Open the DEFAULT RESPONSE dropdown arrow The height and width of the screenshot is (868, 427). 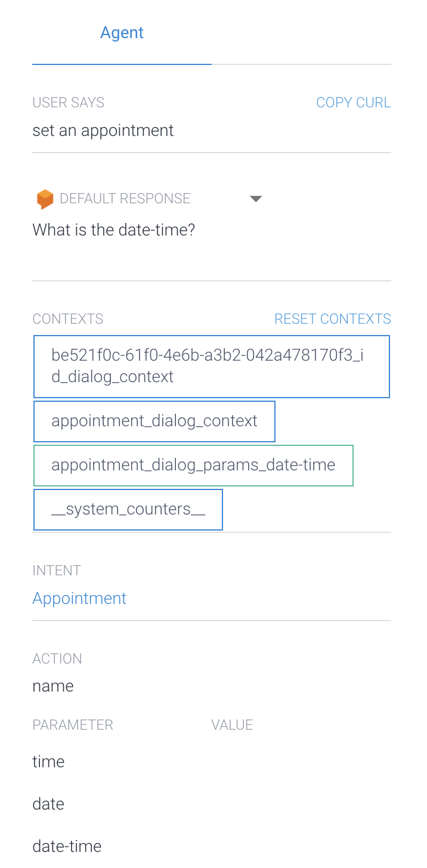255,199
